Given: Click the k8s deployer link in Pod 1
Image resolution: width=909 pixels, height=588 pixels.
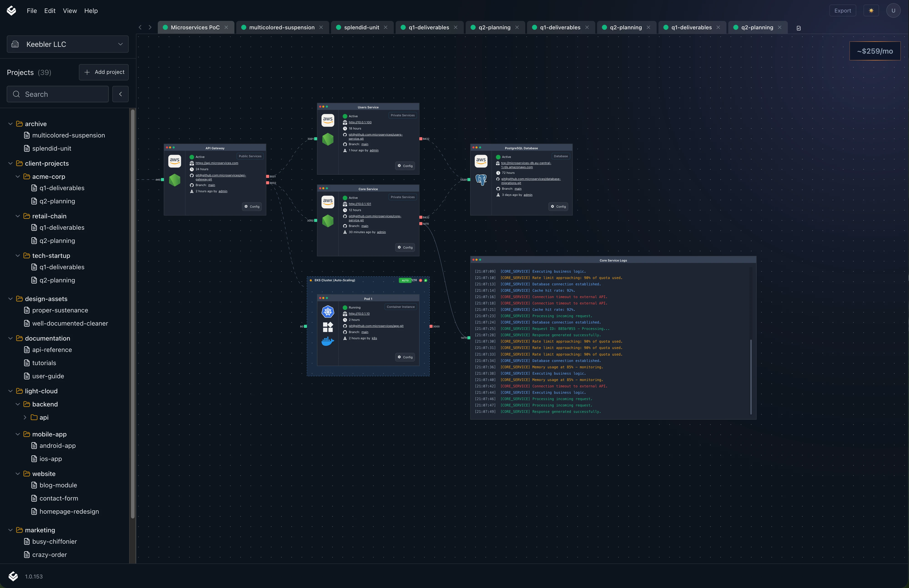Looking at the screenshot, I should (374, 338).
